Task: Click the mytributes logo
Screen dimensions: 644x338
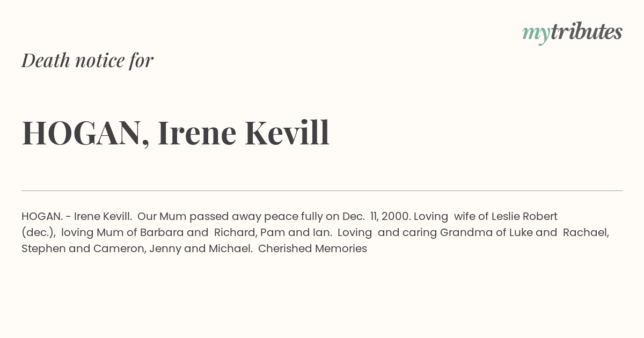Action: click(572, 33)
